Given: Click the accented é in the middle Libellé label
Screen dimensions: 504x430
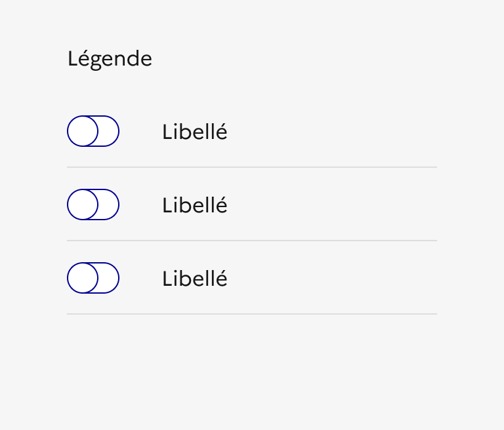Looking at the screenshot, I should click(x=221, y=206).
